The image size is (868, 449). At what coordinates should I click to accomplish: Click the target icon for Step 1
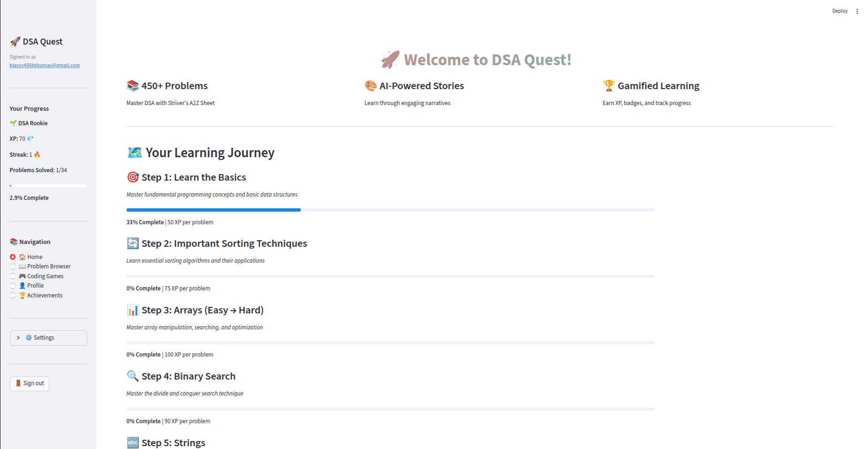(x=133, y=177)
